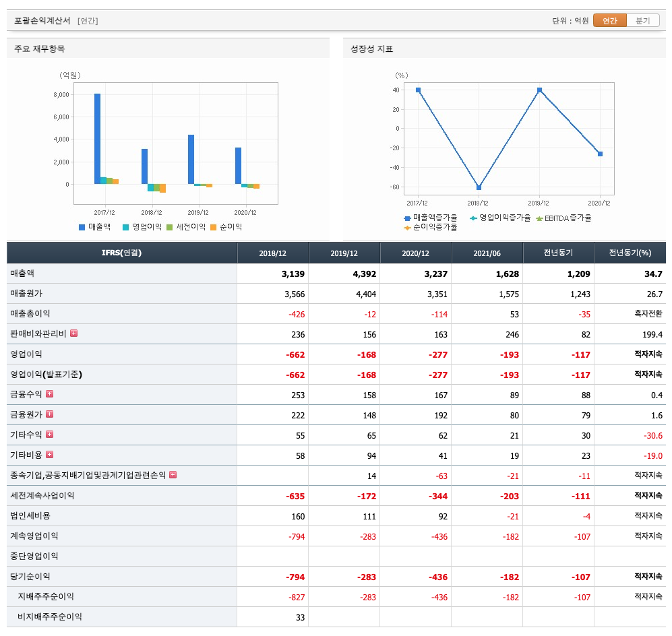Toggle 순이익증가율 legend marker in growth chart
The image size is (672, 636).
click(x=408, y=228)
